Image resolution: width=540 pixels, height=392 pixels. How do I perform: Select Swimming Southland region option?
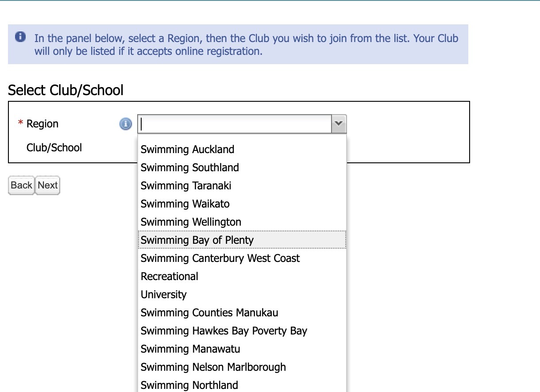pyautogui.click(x=189, y=168)
